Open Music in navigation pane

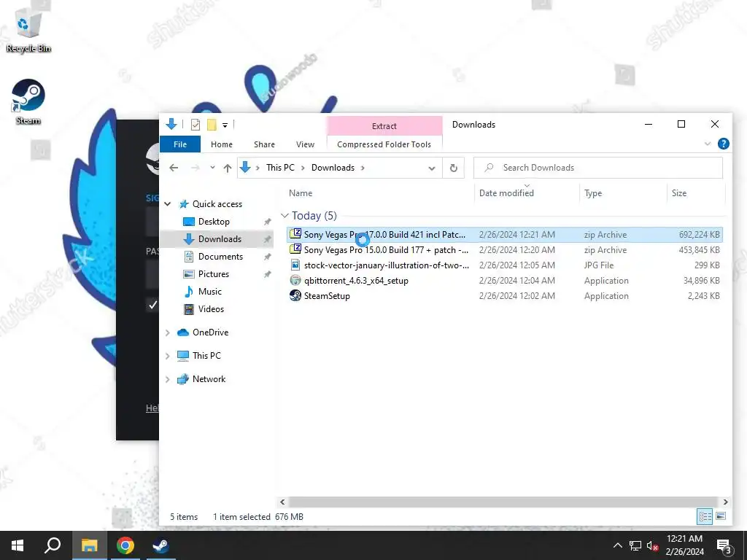click(x=209, y=292)
